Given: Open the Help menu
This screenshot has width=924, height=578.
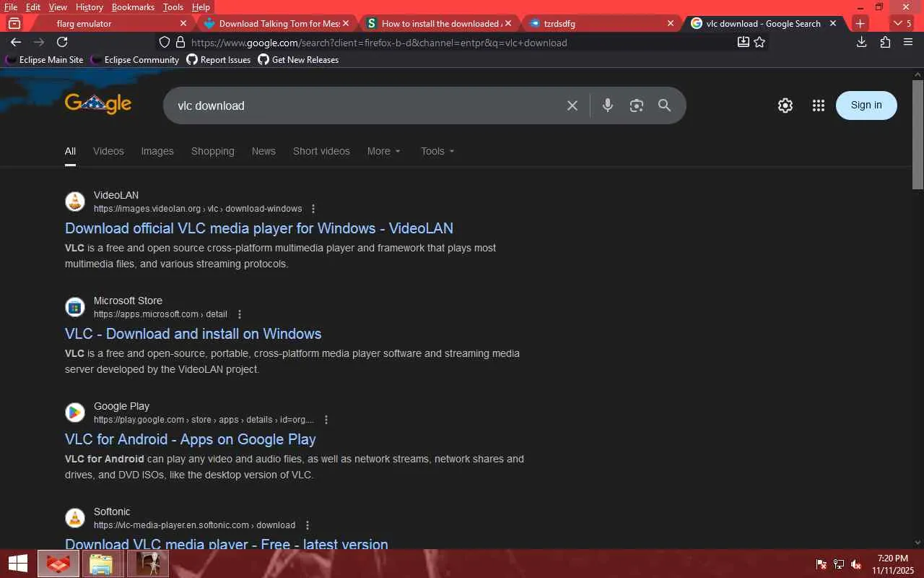Looking at the screenshot, I should coord(201,7).
